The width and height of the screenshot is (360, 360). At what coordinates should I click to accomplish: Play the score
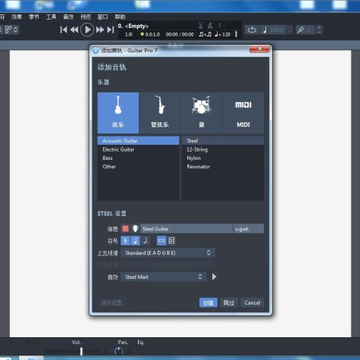coord(87,30)
